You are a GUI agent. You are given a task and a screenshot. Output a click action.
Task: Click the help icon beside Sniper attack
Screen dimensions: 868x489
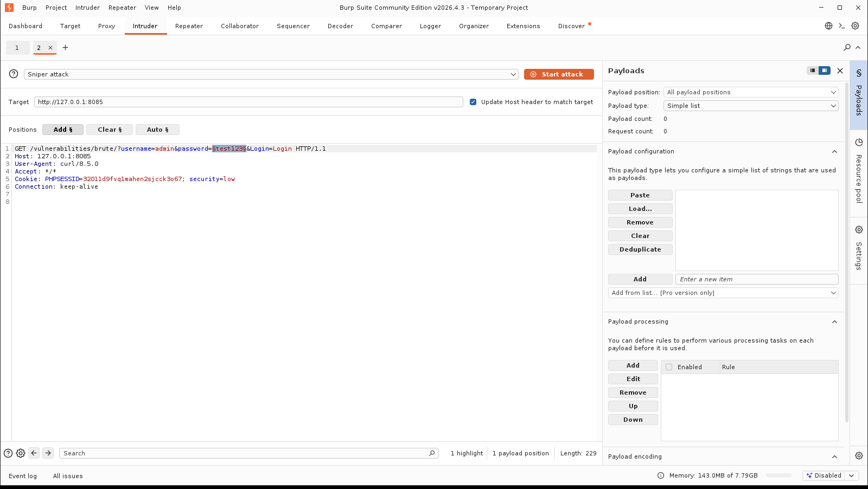(x=14, y=74)
